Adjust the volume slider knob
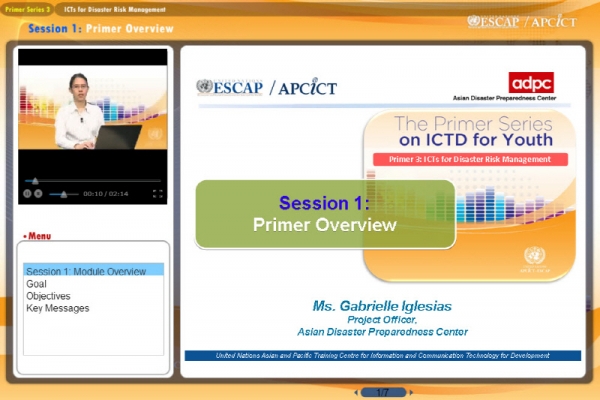600x400 pixels. pyautogui.click(x=64, y=194)
